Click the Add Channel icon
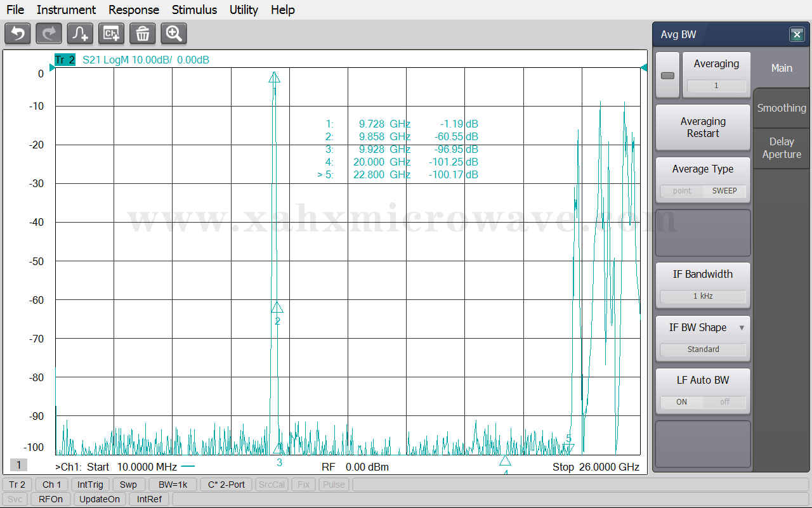Screen dimensions: 812x508 tap(111, 34)
